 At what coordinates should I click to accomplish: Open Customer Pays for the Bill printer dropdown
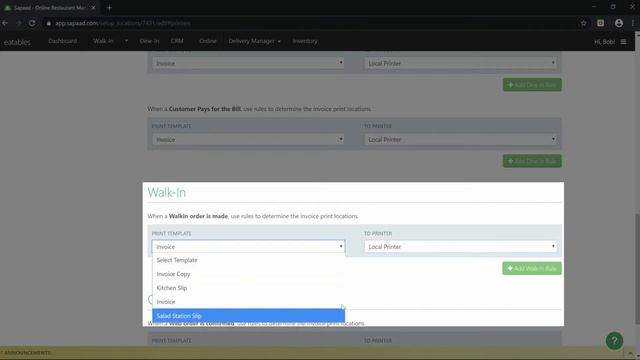[x=461, y=139]
